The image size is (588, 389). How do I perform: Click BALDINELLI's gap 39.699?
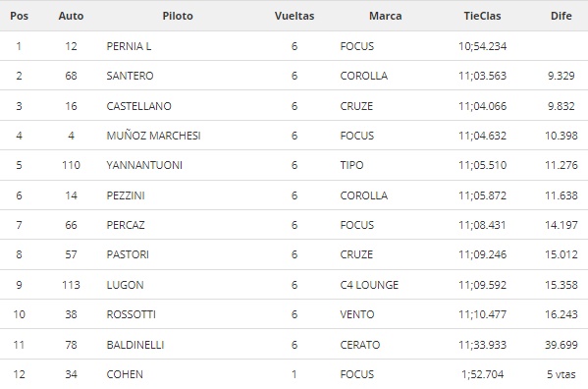pyautogui.click(x=561, y=345)
